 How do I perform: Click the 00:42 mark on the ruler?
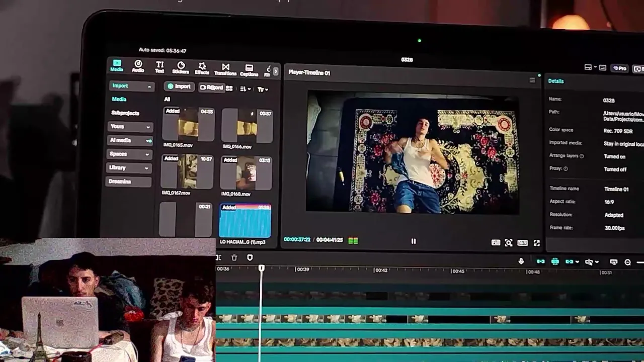(x=381, y=270)
